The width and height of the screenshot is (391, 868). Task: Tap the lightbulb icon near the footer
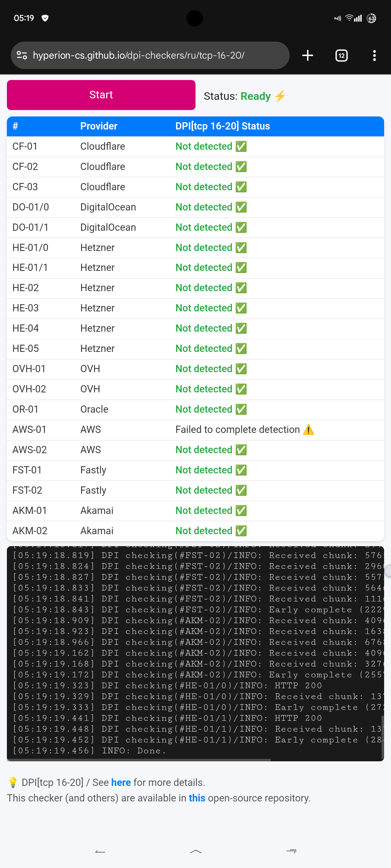13,782
